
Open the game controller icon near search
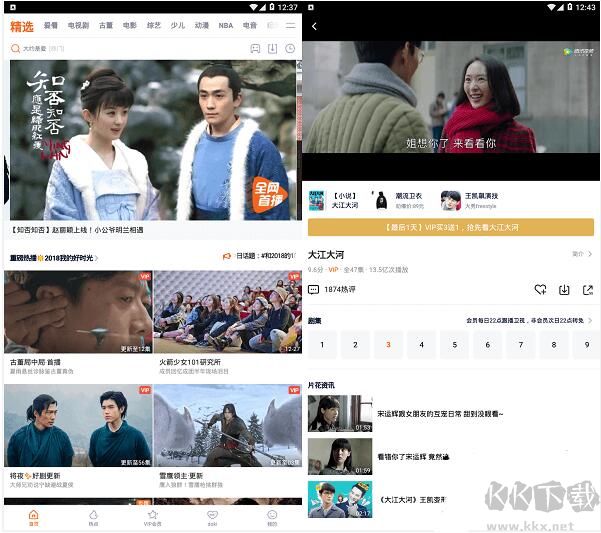click(x=255, y=49)
